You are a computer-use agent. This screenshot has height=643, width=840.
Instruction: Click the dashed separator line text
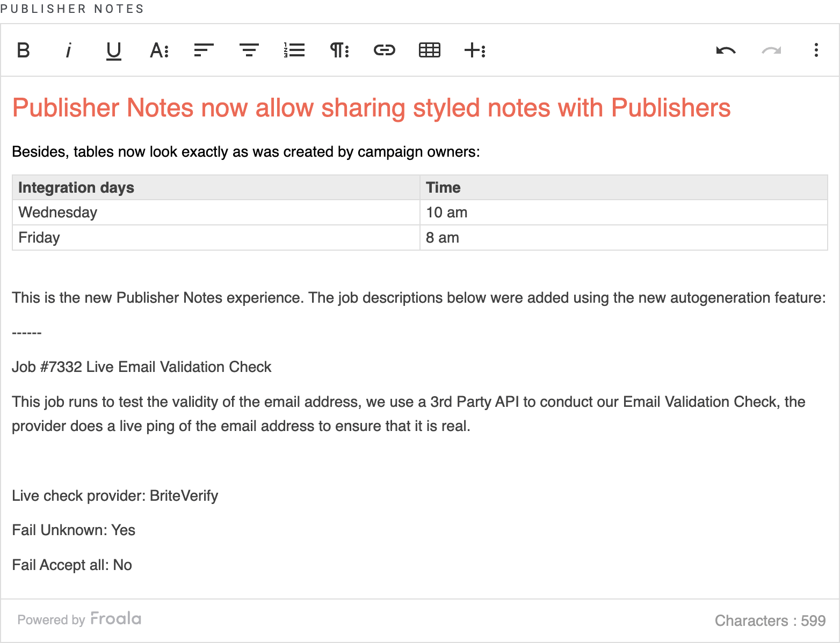tap(27, 333)
